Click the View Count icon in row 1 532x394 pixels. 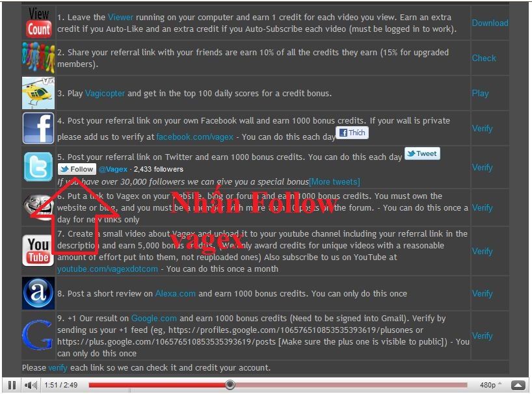pyautogui.click(x=38, y=22)
